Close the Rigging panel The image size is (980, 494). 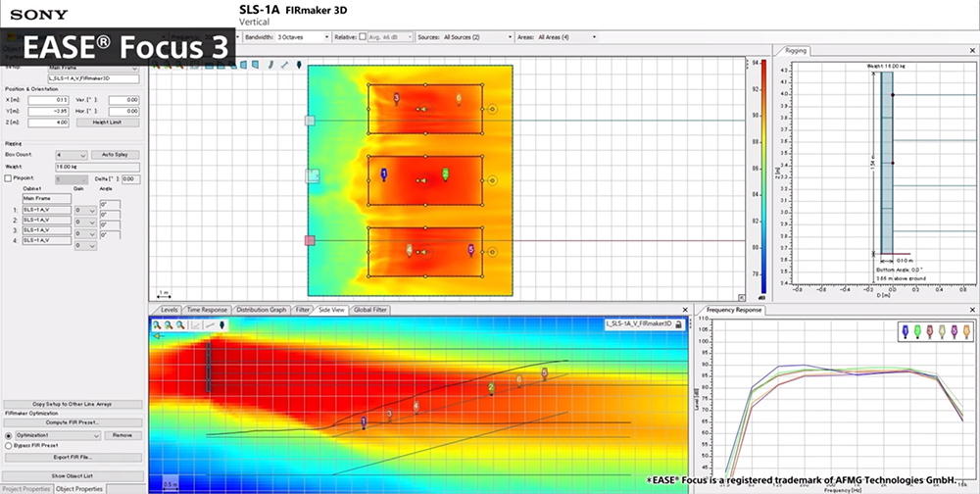tap(972, 50)
